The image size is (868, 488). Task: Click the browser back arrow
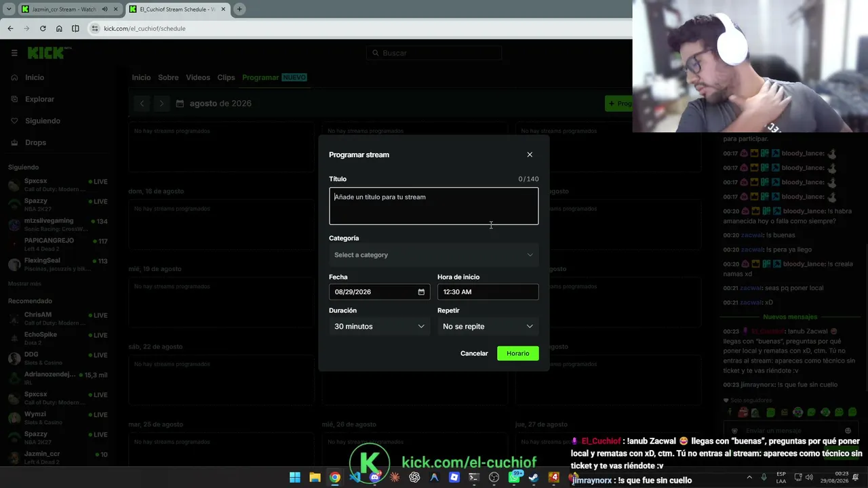(10, 28)
